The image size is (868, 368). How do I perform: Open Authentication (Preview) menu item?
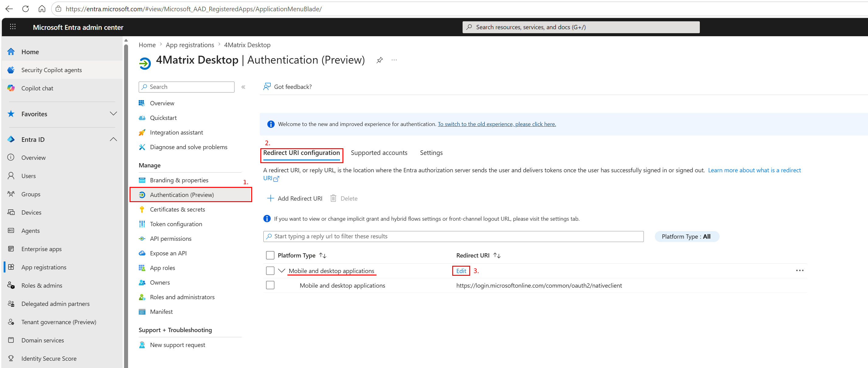pos(190,195)
